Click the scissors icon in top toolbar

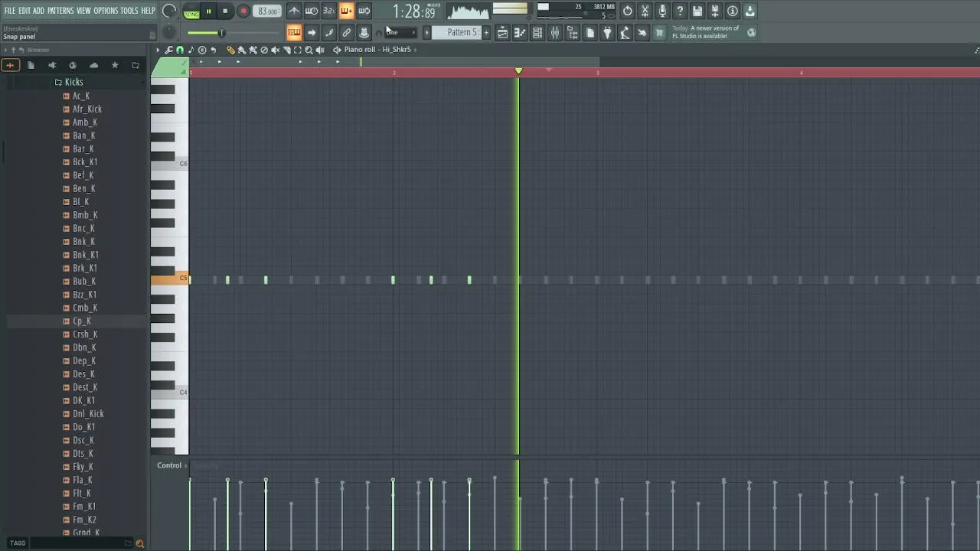(645, 11)
